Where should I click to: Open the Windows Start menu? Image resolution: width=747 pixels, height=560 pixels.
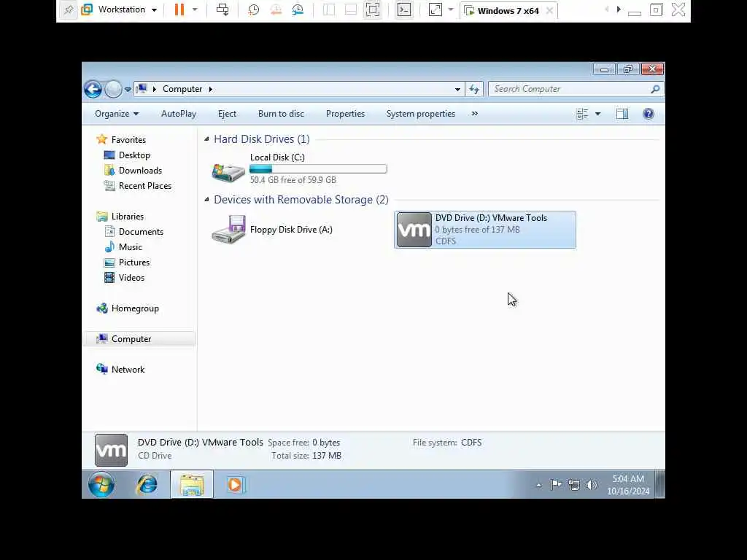(101, 485)
